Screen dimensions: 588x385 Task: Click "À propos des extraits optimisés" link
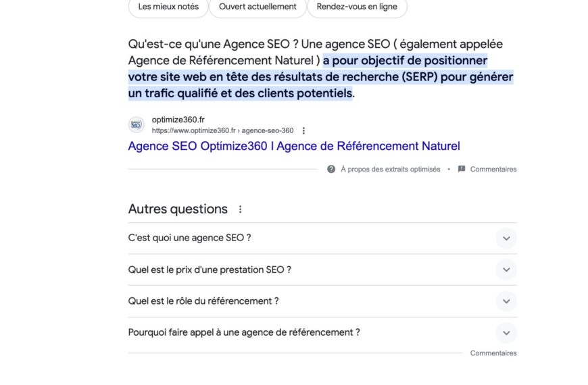click(390, 170)
